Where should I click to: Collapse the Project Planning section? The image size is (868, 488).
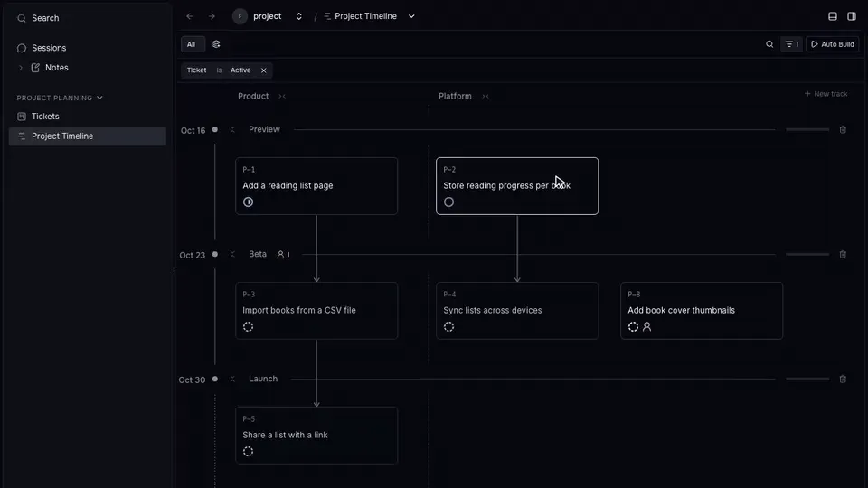[60, 98]
